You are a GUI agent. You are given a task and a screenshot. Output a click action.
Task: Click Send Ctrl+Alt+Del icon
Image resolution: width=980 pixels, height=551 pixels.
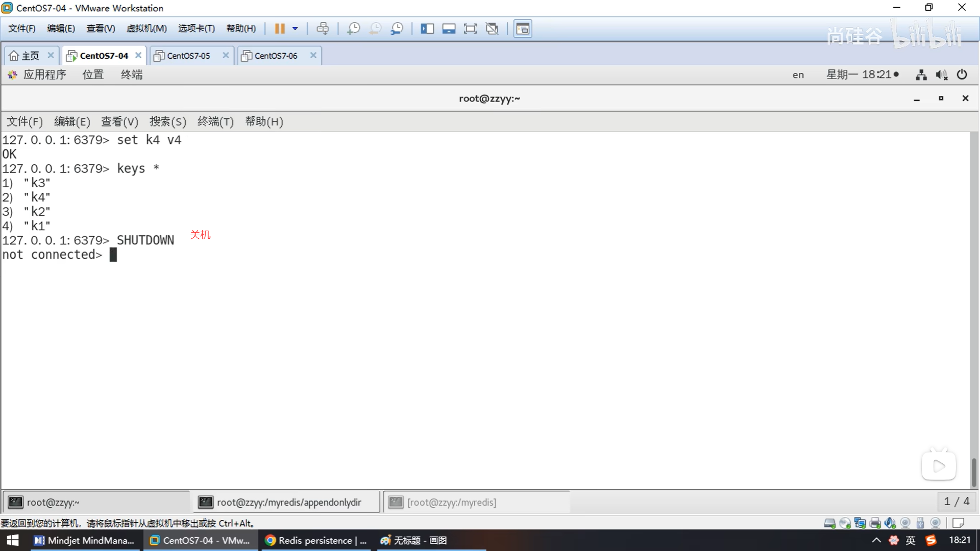[x=323, y=29]
